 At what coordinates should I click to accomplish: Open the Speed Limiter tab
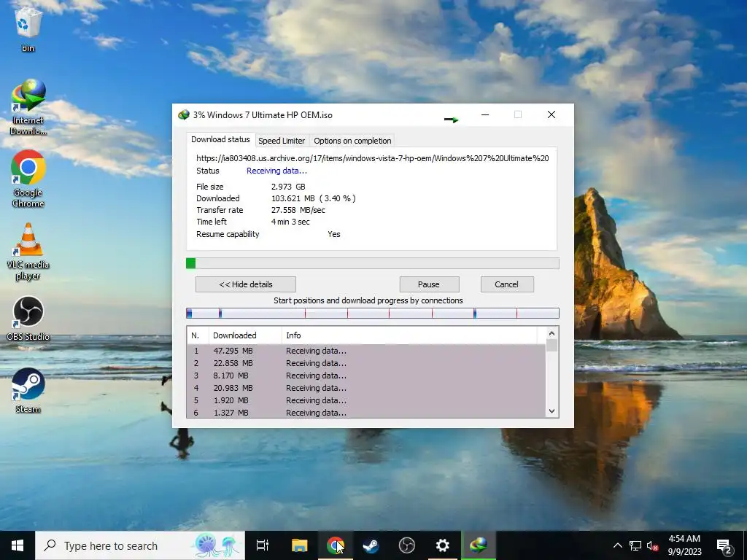point(282,141)
